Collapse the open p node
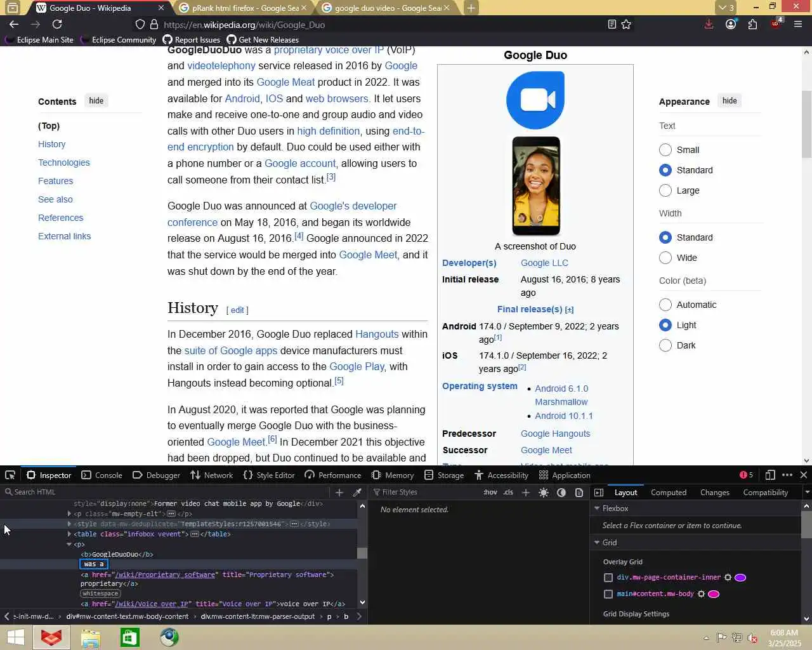Image resolution: width=812 pixels, height=650 pixels. point(69,544)
